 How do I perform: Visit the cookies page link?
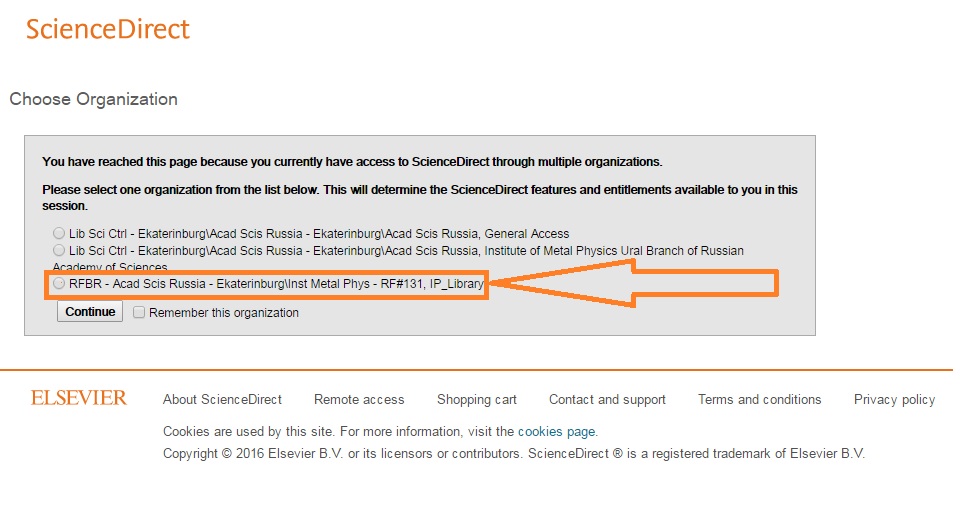point(557,432)
